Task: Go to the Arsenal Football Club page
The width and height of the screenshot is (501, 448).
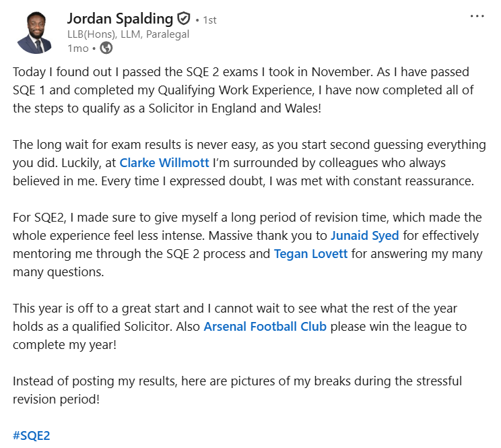Action: (265, 327)
